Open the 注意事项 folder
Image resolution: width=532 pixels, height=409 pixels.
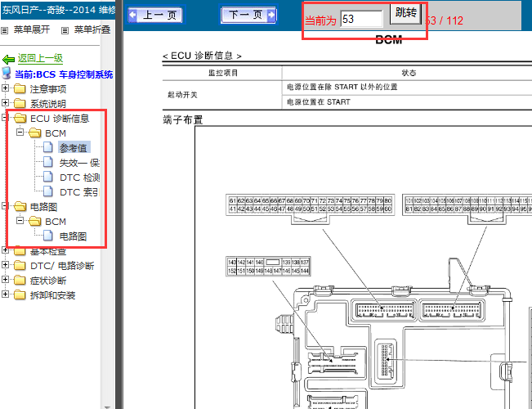coord(48,89)
